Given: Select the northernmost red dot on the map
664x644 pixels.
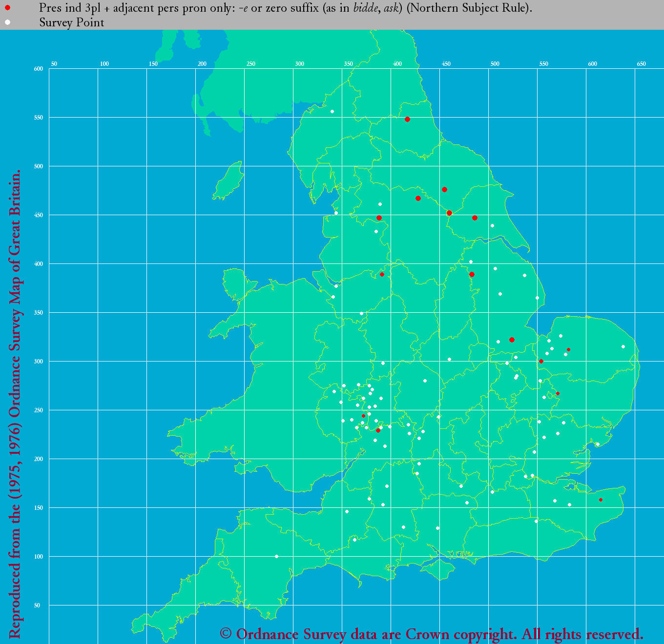Looking at the screenshot, I should pos(407,119).
